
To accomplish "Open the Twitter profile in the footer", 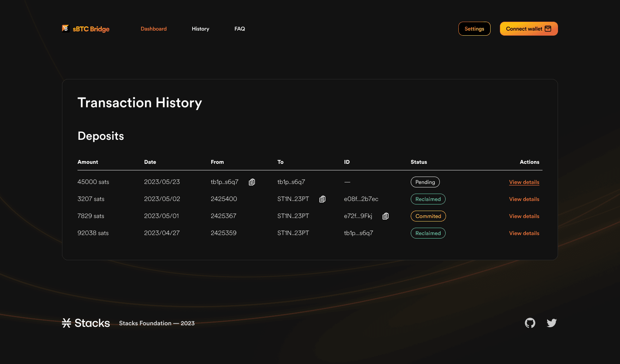I will (552, 323).
